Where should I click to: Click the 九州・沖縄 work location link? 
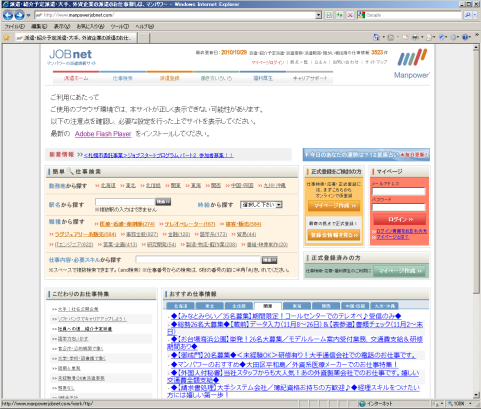(275, 185)
